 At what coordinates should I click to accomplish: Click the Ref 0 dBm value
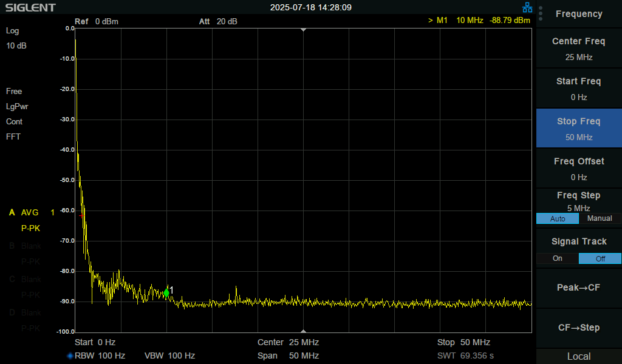[x=97, y=21]
